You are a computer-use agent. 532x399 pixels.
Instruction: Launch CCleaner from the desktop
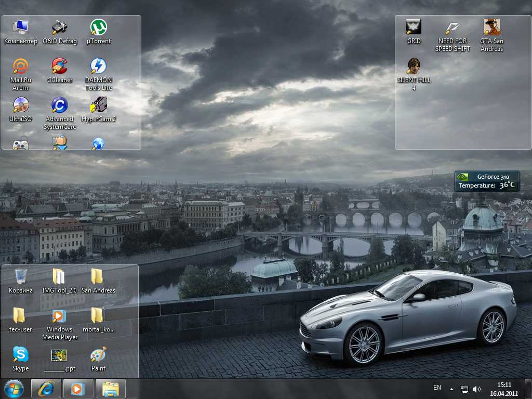pyautogui.click(x=60, y=66)
